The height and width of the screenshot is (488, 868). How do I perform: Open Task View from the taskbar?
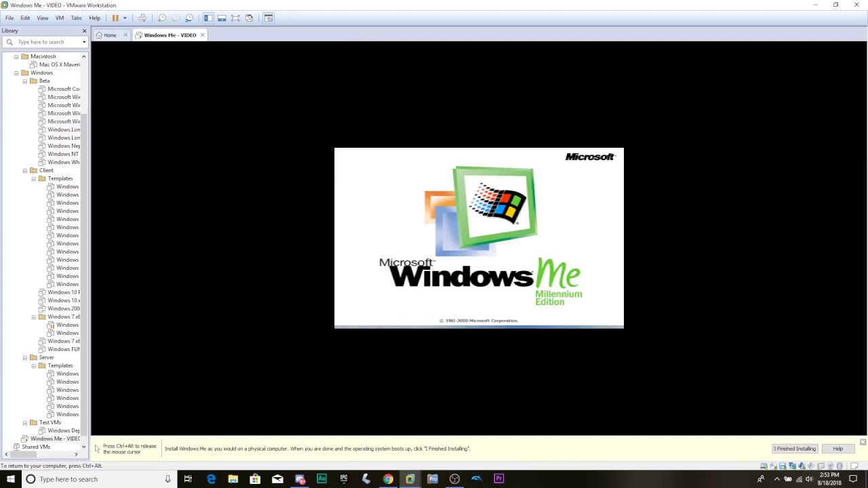[x=188, y=479]
